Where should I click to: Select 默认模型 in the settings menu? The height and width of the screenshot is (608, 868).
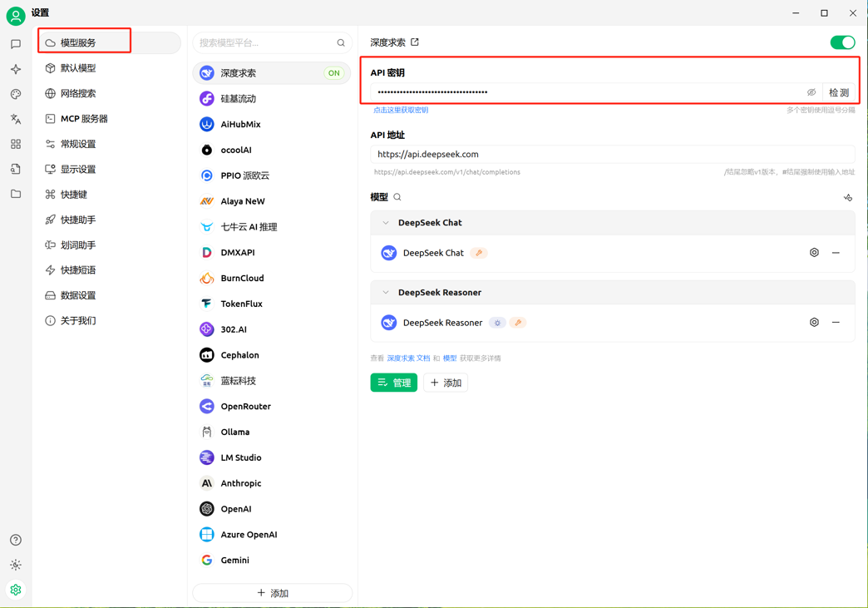[x=110, y=68]
